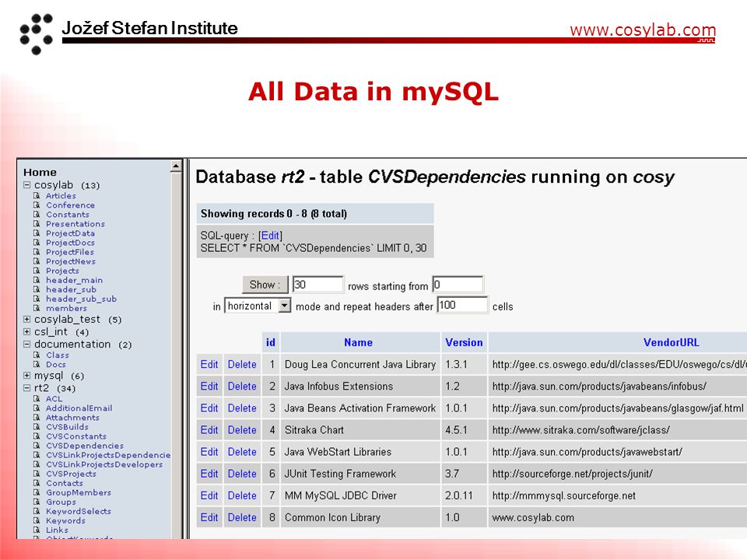Edit the Doug Lea Concurrent Java Library row
This screenshot has width=747, height=560.
point(209,364)
